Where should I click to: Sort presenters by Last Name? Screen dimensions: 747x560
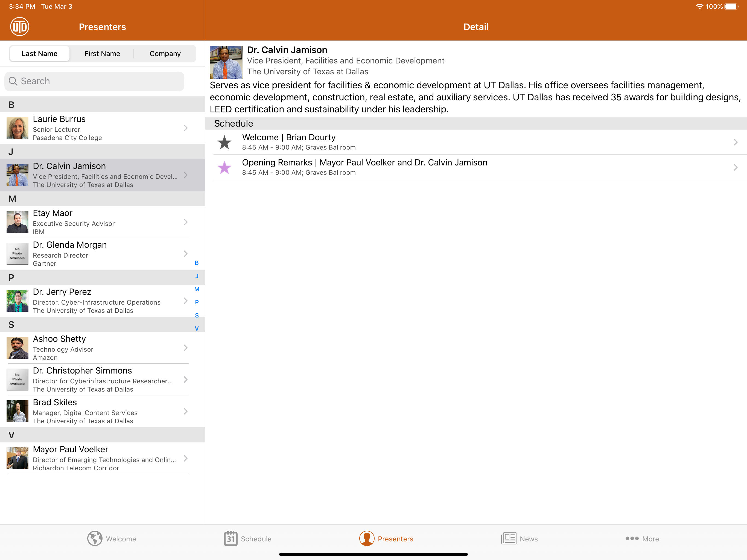pyautogui.click(x=40, y=53)
